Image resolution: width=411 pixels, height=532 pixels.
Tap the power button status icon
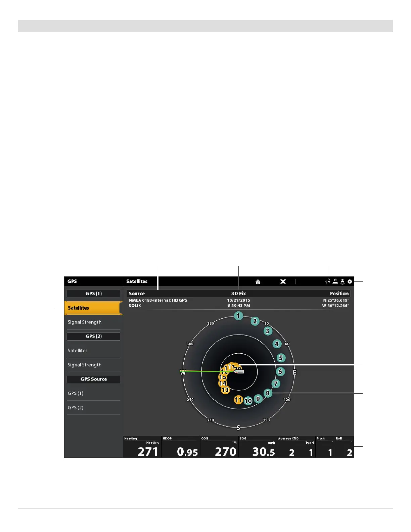coord(335,281)
